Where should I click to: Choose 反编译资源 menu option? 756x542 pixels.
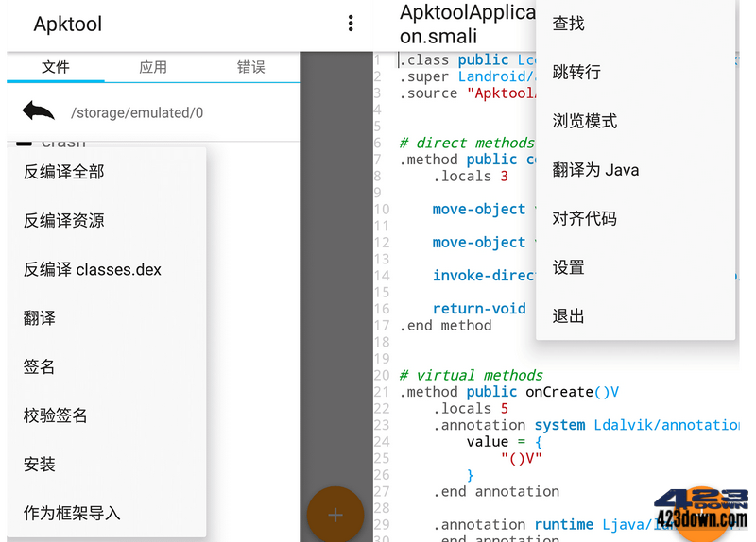tap(64, 221)
